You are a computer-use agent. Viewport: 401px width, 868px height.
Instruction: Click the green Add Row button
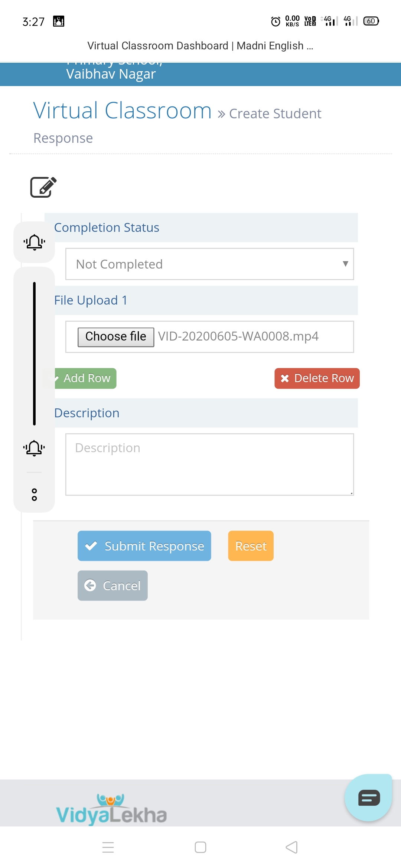click(x=85, y=378)
